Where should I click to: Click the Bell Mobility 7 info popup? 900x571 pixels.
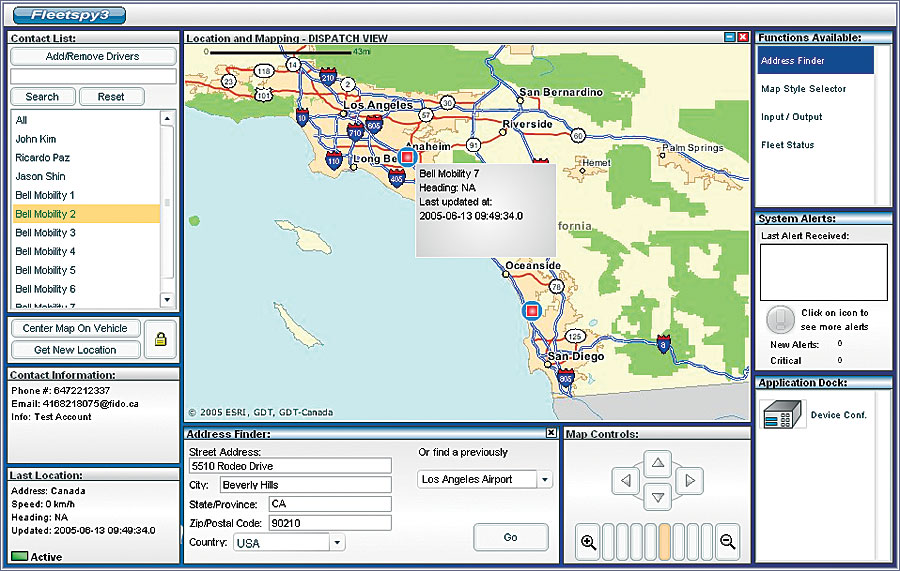486,210
